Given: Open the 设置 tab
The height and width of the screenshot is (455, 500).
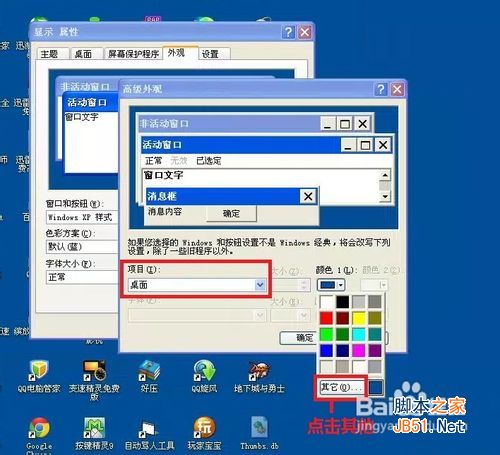Looking at the screenshot, I should pos(214,54).
